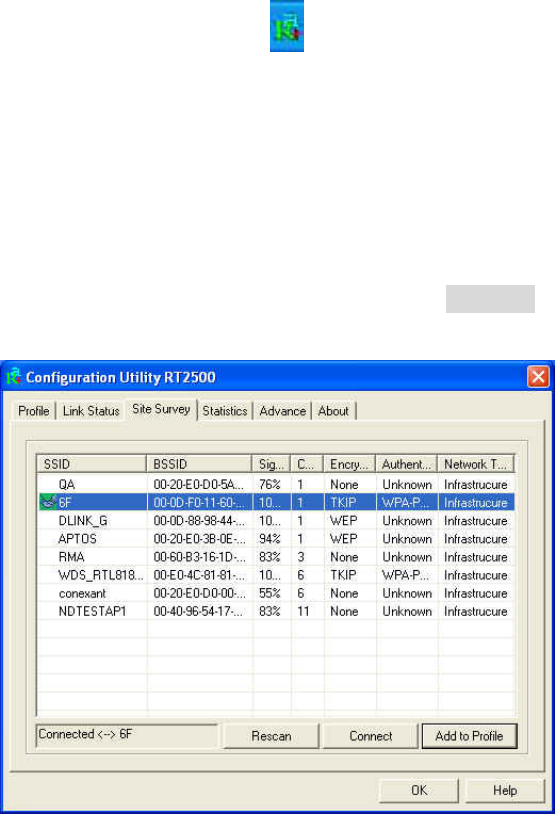
Task: Switch to the Profile tab
Action: pos(34,411)
